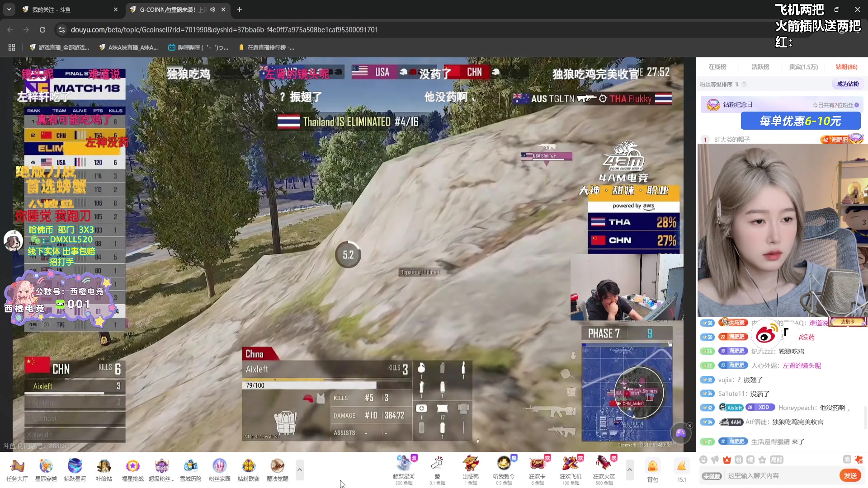Send the 狂欢火箭 gift
The image size is (868, 488).
point(604,470)
